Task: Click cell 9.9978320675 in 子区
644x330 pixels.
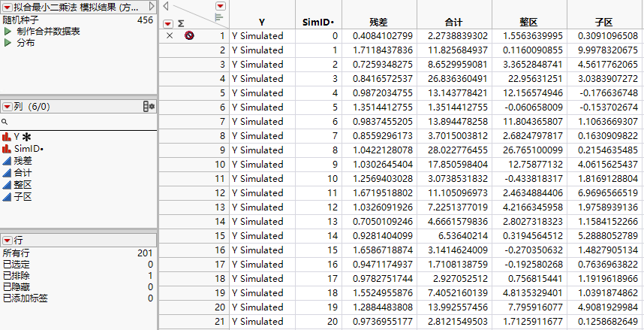Action: click(604, 50)
